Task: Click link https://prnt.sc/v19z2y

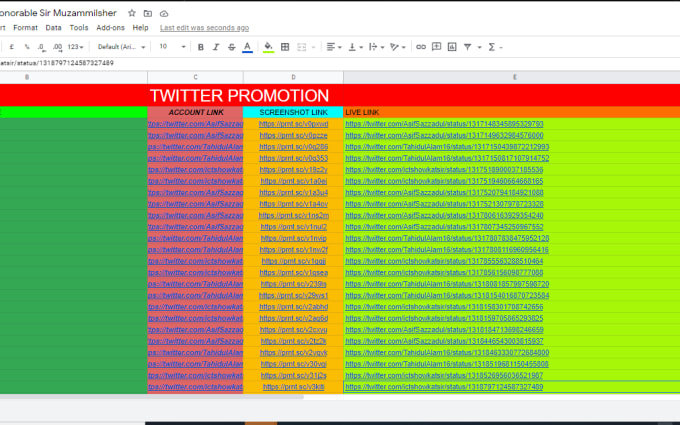Action: [294, 170]
